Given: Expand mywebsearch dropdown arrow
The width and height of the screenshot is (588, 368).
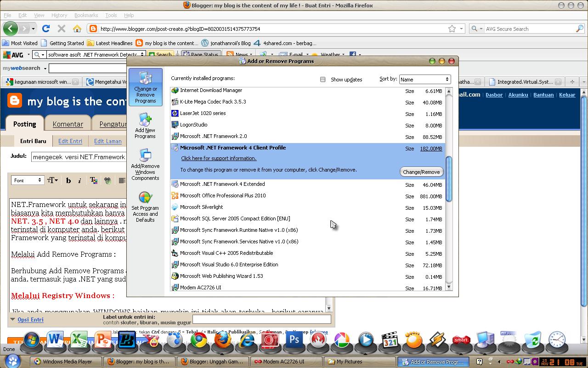Looking at the screenshot, I should (45, 68).
